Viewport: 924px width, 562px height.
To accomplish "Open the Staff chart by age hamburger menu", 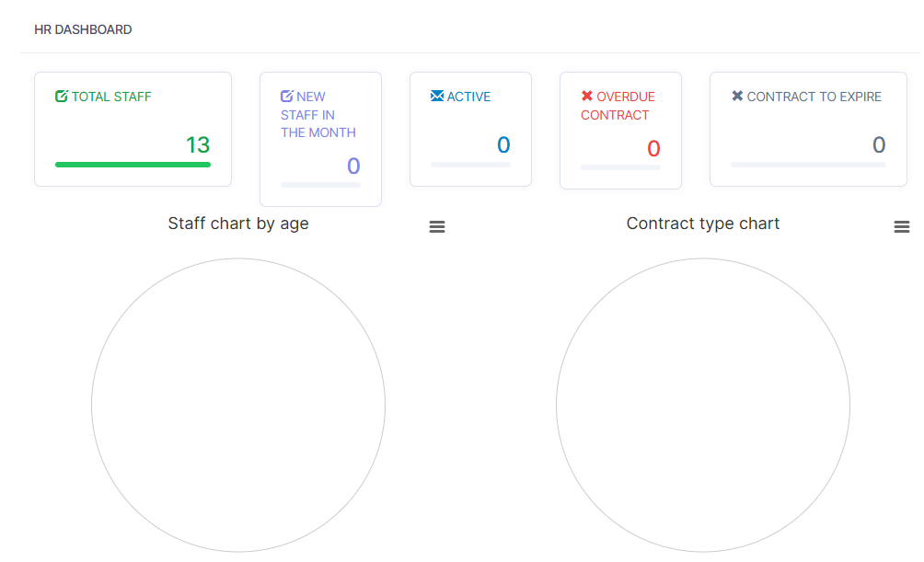I will coord(437,227).
